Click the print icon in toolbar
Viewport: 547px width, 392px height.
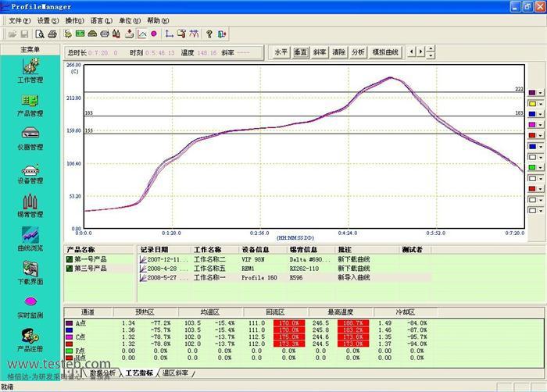(x=52, y=34)
